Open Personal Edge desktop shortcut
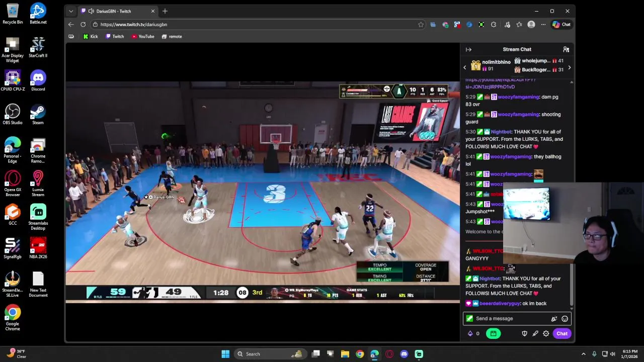The height and width of the screenshot is (362, 644). pyautogui.click(x=13, y=150)
